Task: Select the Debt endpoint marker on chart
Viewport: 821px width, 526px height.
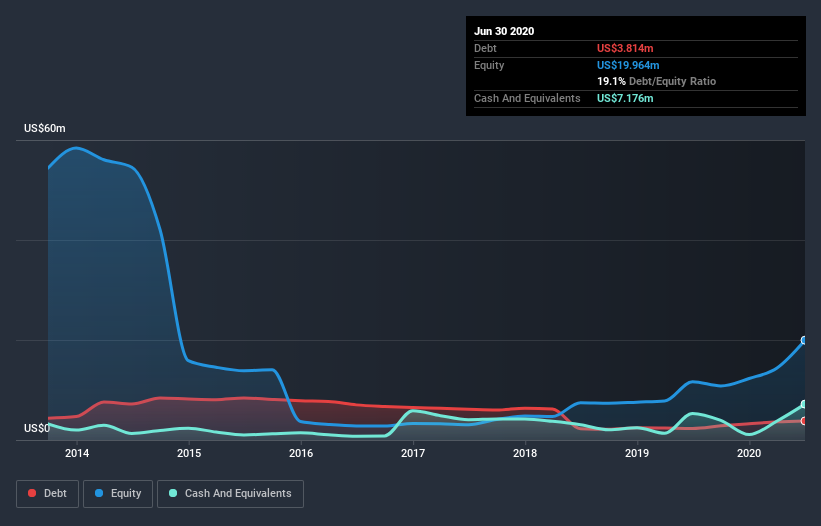Action: tap(804, 421)
